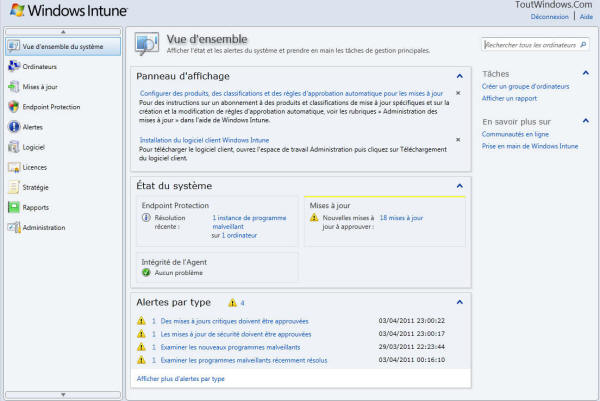Click warning icon on nouveaux programmes malveillants row

click(141, 347)
